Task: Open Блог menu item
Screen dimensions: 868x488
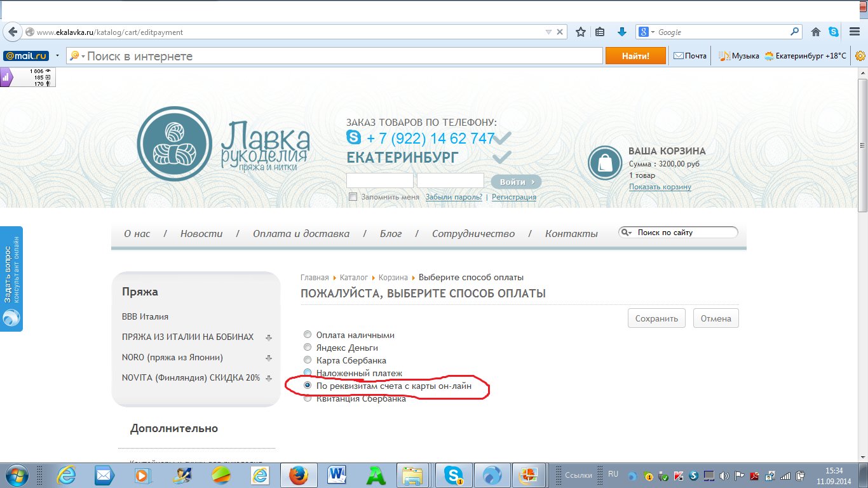Action: point(391,234)
